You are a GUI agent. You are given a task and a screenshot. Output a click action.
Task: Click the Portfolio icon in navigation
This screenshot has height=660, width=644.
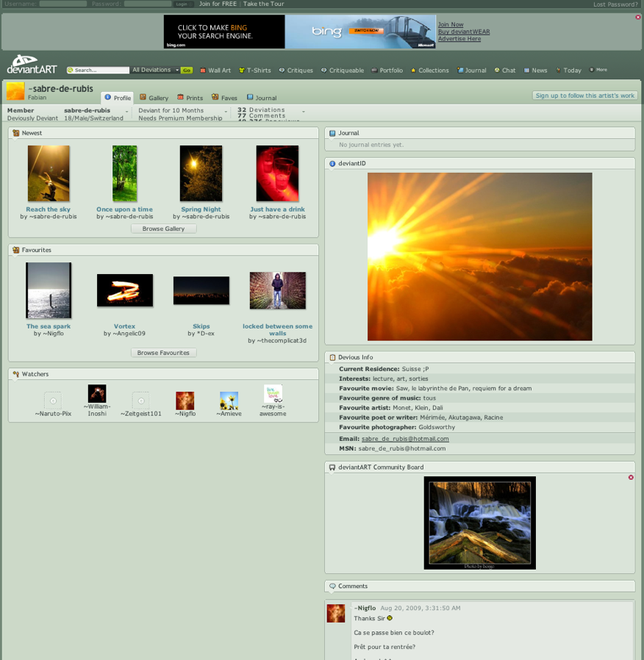373,71
